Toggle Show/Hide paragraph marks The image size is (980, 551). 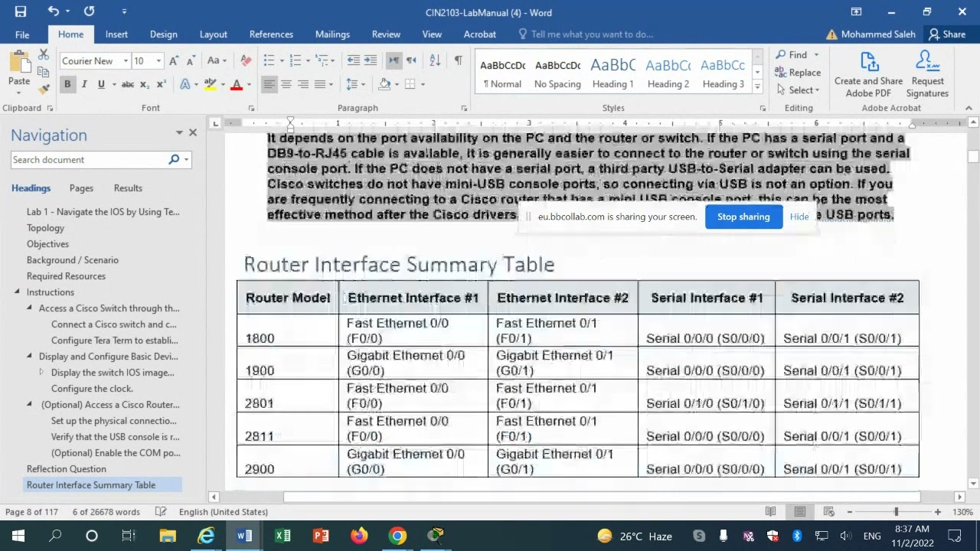[x=458, y=60]
